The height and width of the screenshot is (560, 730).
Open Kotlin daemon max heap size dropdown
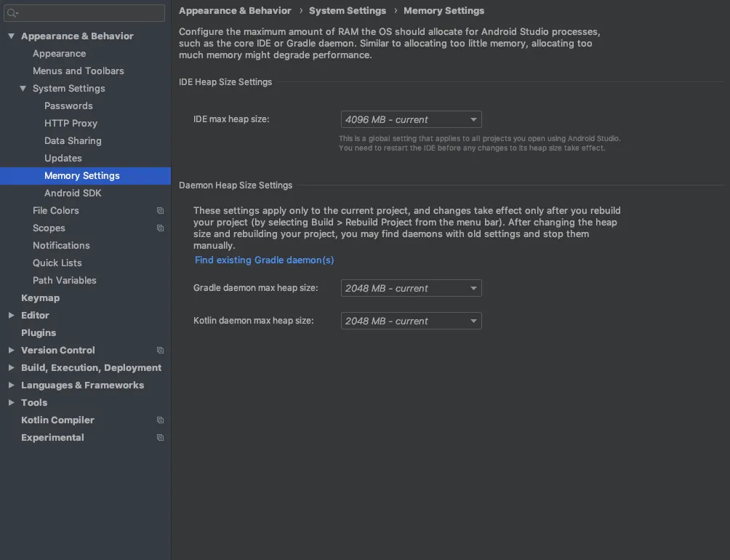(x=411, y=321)
